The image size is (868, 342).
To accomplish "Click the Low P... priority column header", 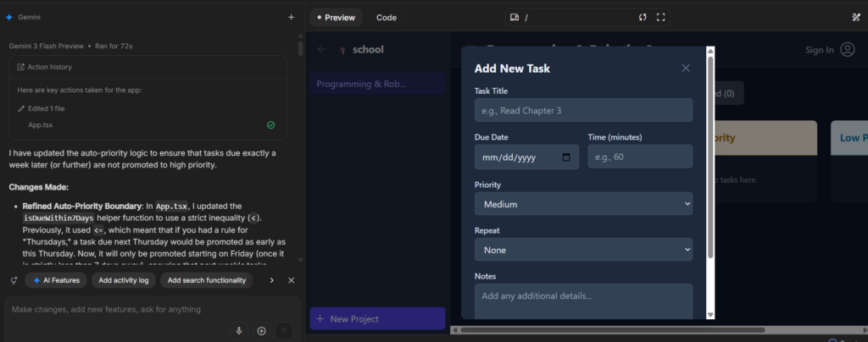I will point(849,138).
